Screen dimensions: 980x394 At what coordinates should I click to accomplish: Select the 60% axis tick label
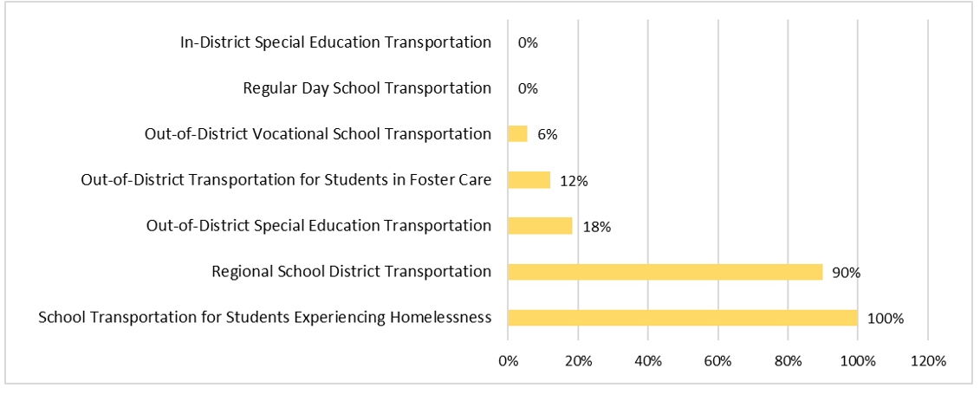coord(718,360)
